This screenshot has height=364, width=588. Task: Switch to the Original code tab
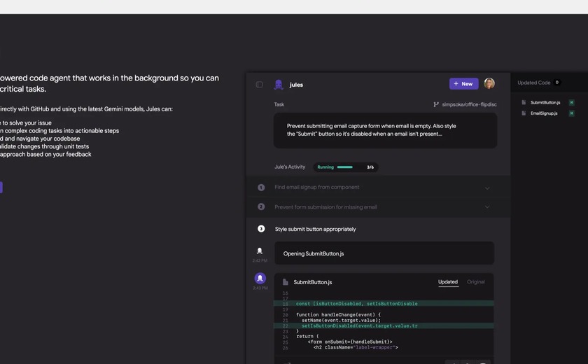click(475, 282)
